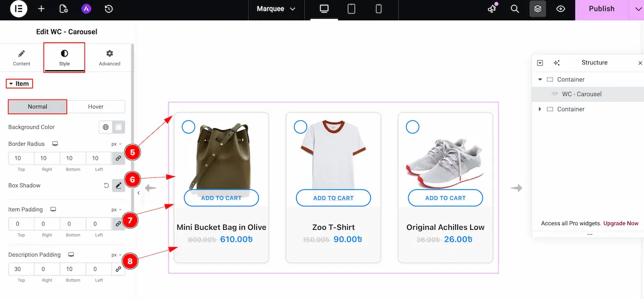The image size is (644, 299).
Task: Toggle the Item Padding link values icon
Action: point(118,224)
